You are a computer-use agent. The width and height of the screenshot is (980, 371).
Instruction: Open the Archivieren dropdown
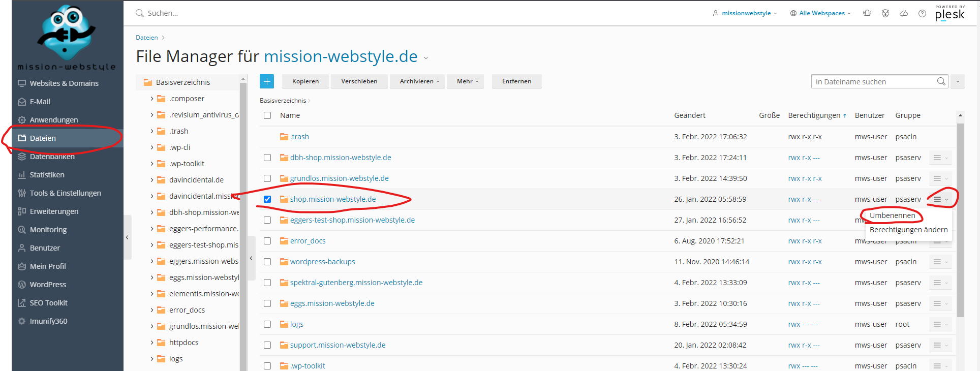[x=419, y=81]
